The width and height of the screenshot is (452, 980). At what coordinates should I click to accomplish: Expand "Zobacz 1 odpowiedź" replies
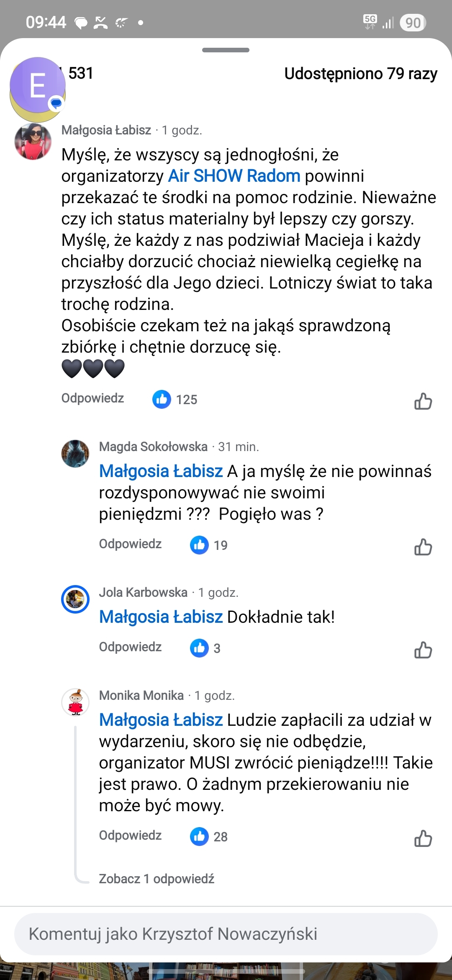(x=157, y=879)
